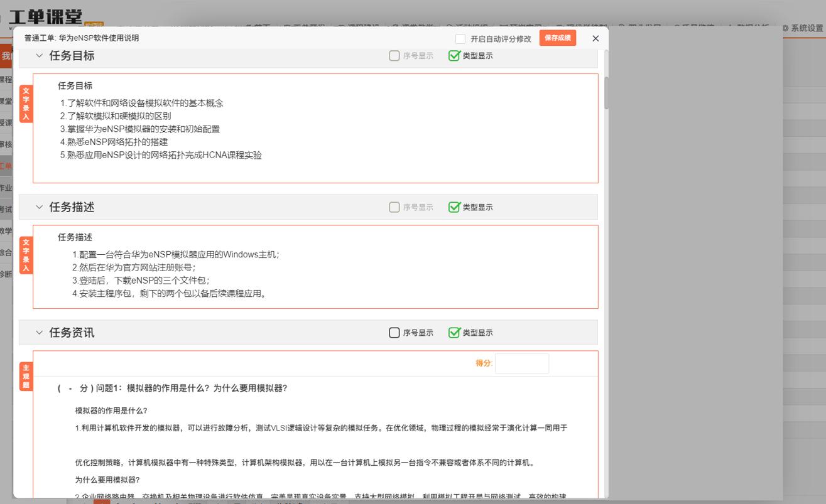Viewport: 826px width, 504px height.
Task: Click the 任务资讯 section heading text
Action: pyautogui.click(x=72, y=333)
